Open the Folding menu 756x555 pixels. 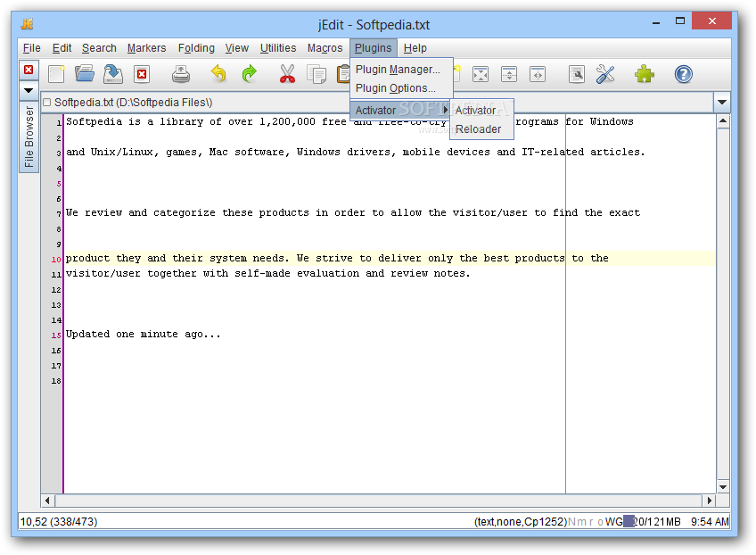[196, 48]
